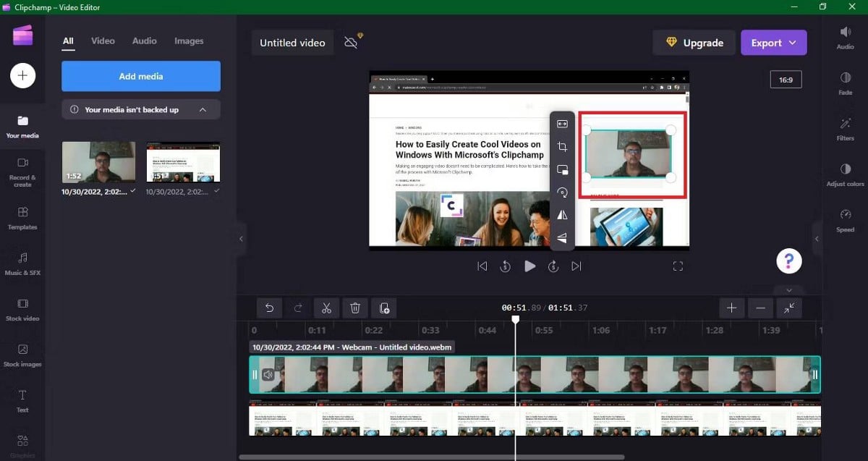Image resolution: width=868 pixels, height=461 pixels.
Task: Switch to the Video tab
Action: pos(103,41)
